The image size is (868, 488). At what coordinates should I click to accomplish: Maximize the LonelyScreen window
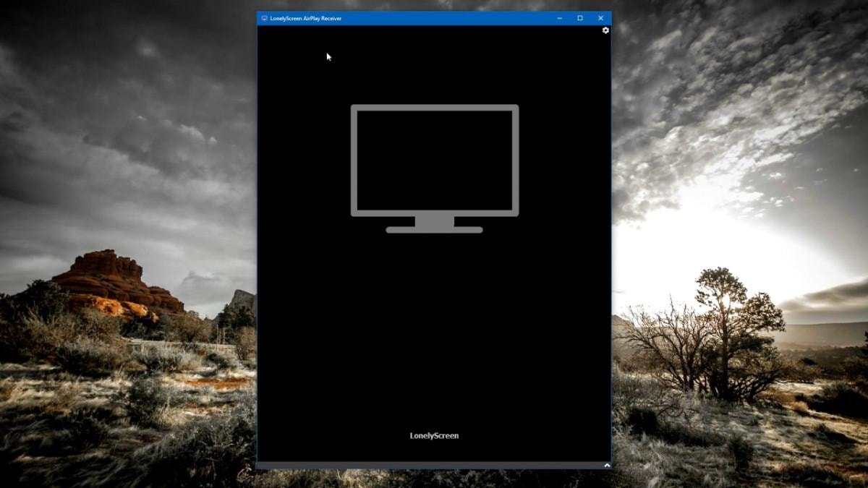click(579, 18)
